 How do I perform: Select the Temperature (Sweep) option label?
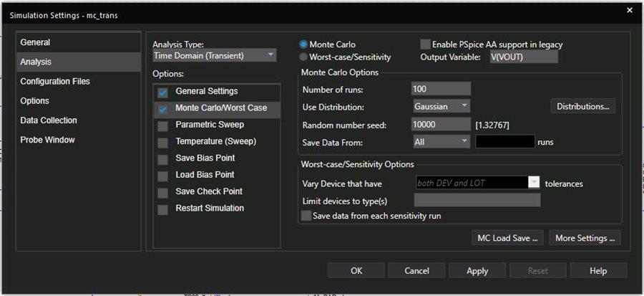tap(215, 141)
